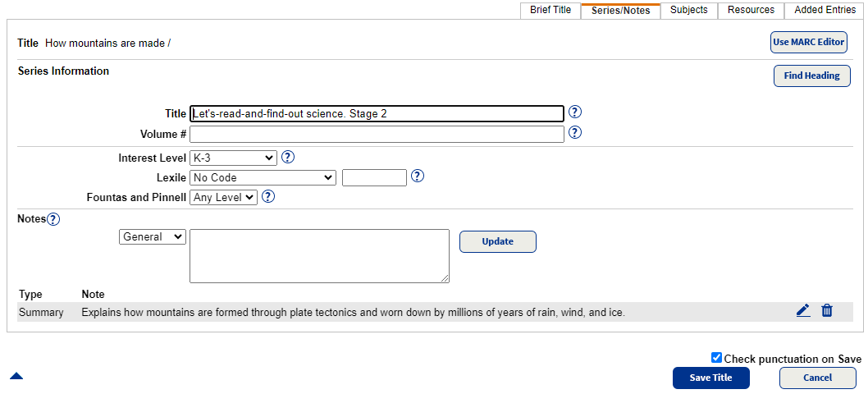Expand the Lexile code dropdown

point(263,177)
